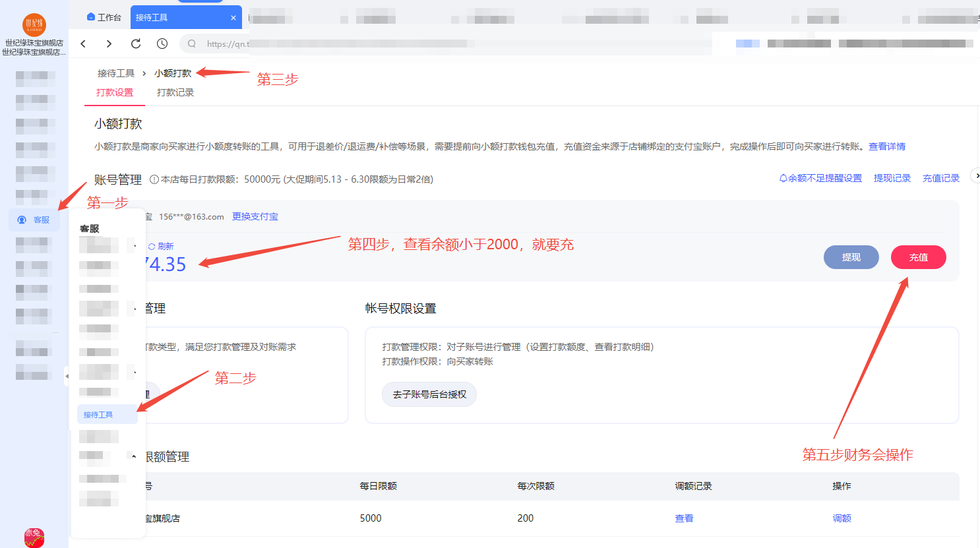Collapse the submenu group with up caret

click(134, 456)
